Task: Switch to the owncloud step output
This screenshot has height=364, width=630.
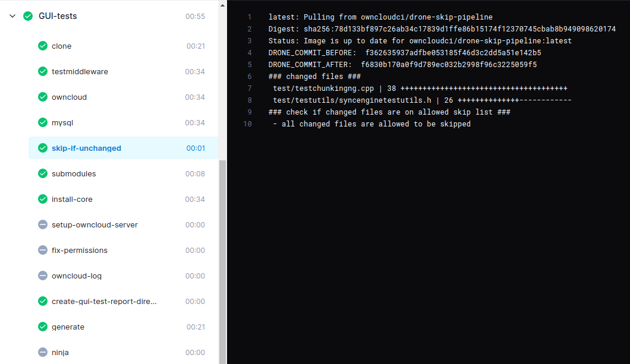Action: pyautogui.click(x=70, y=97)
